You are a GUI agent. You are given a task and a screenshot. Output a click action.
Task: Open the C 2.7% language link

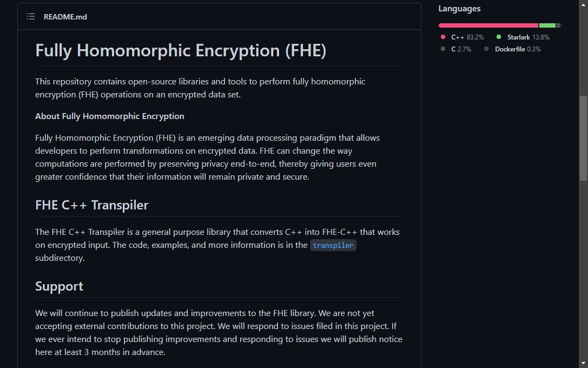click(x=461, y=49)
